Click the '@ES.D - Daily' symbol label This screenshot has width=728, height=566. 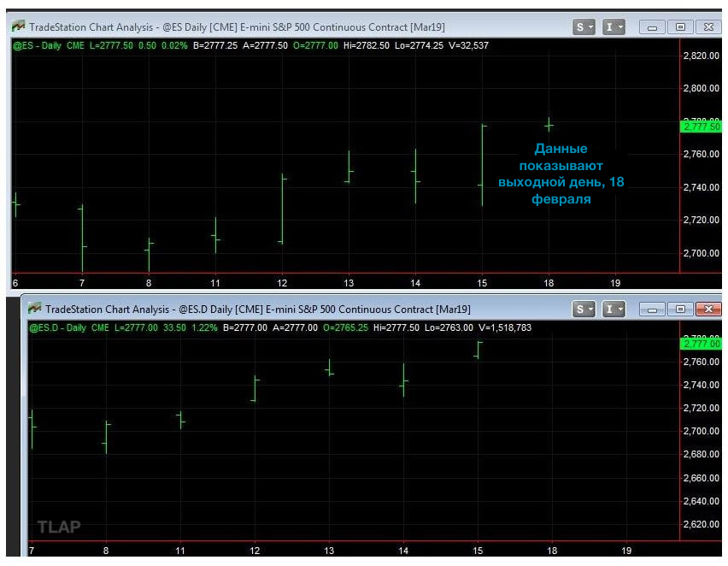pos(57,327)
